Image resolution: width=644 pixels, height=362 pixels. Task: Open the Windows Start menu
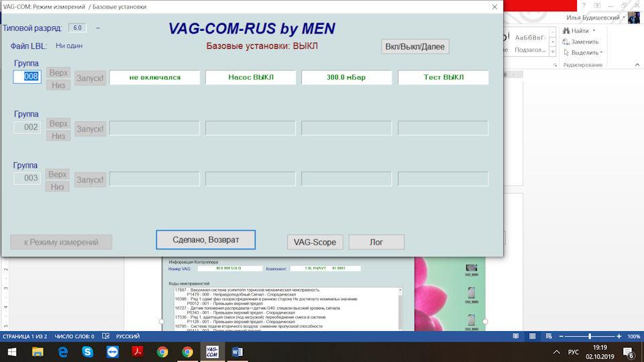pos(12,352)
